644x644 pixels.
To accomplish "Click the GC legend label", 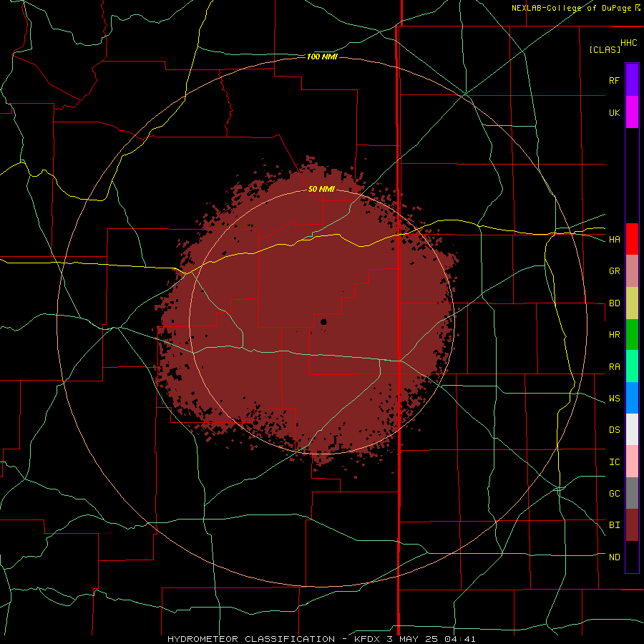I will click(x=614, y=494).
